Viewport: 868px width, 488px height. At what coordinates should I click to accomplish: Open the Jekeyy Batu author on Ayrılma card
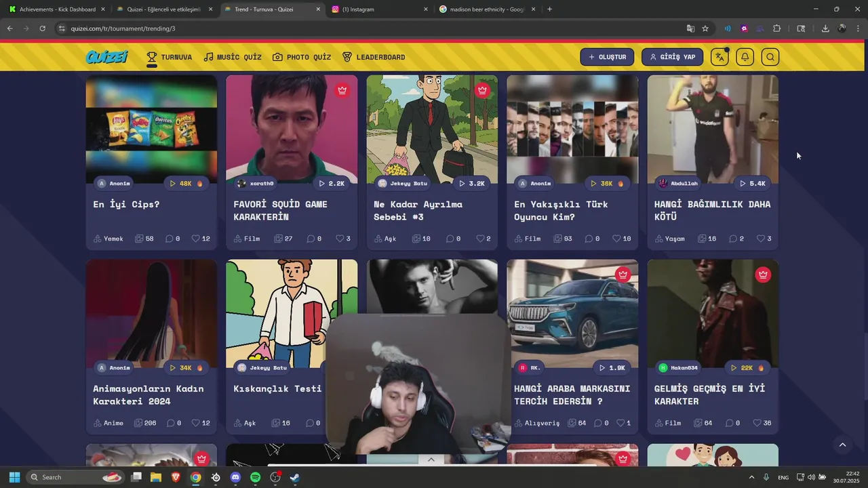pyautogui.click(x=403, y=184)
